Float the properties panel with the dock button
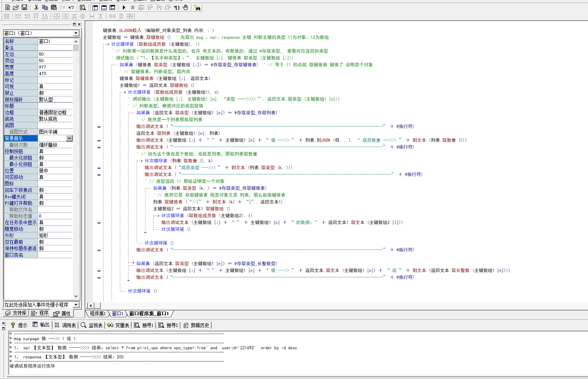Screen dimensions: 588x379 click(x=74, y=24)
